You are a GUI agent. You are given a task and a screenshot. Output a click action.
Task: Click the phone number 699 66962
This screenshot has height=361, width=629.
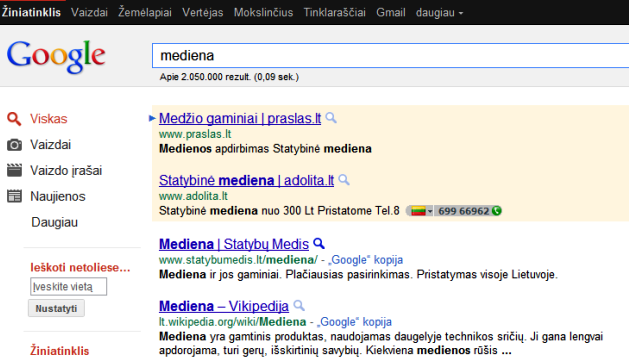point(463,211)
